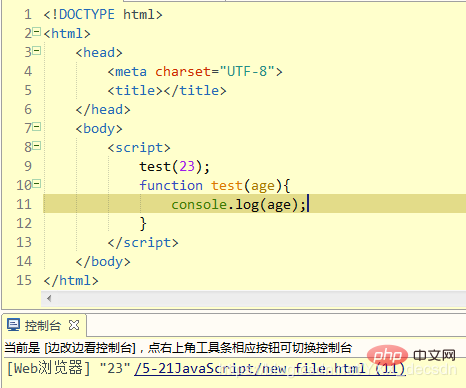Collapse the body tag fold on line 7

[37, 127]
